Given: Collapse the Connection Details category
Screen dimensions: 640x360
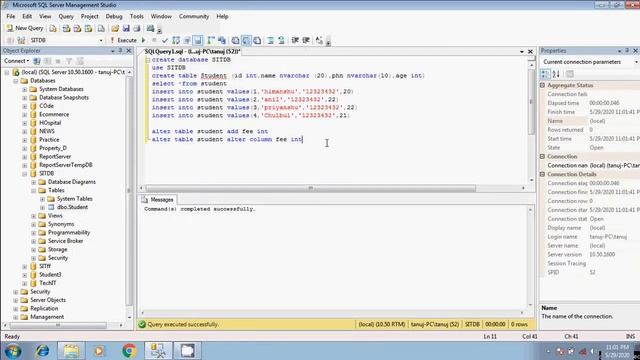Looking at the screenshot, I should pos(542,174).
